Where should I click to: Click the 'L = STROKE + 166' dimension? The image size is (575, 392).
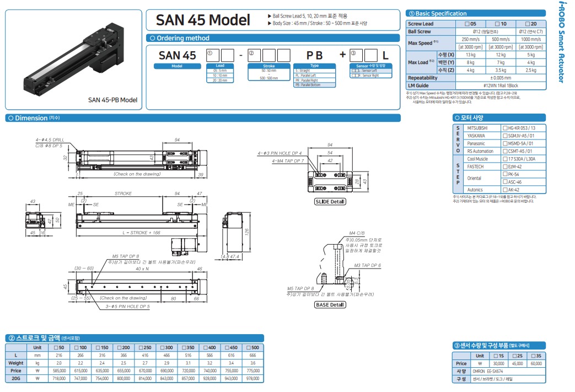tap(141, 233)
